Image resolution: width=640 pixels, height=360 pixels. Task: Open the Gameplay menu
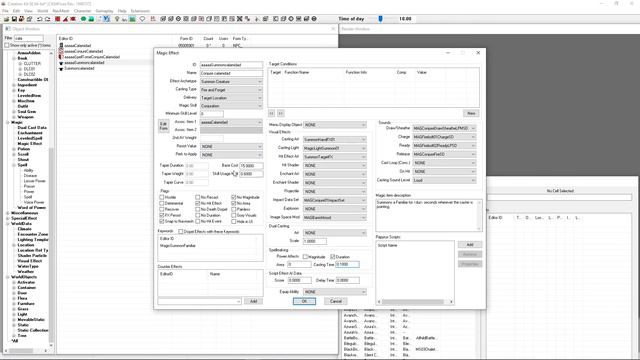[104, 11]
